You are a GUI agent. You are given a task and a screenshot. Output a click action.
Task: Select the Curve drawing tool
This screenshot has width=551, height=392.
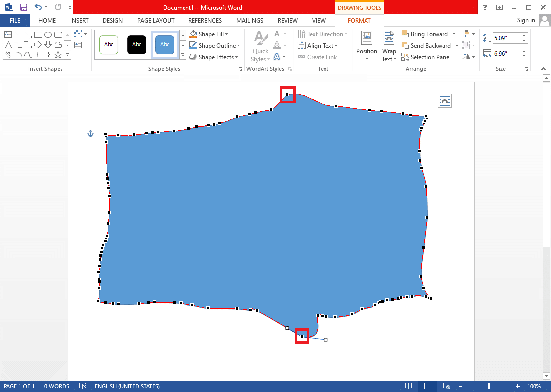(28, 55)
